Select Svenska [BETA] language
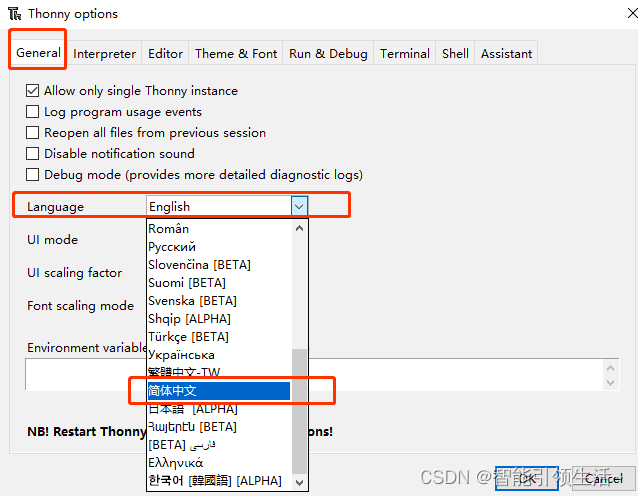Viewport: 638px width, 496px height. coord(219,301)
